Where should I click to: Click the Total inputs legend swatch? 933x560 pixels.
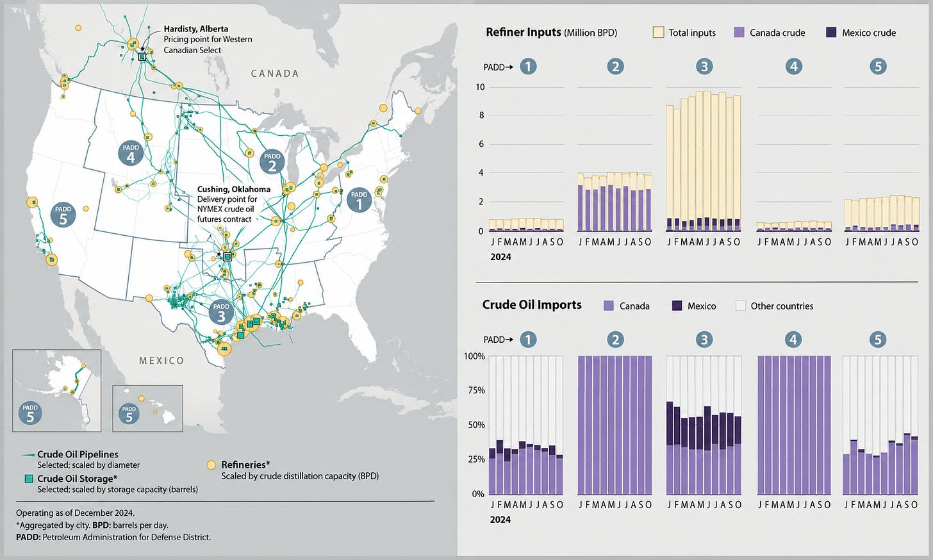tap(658, 32)
